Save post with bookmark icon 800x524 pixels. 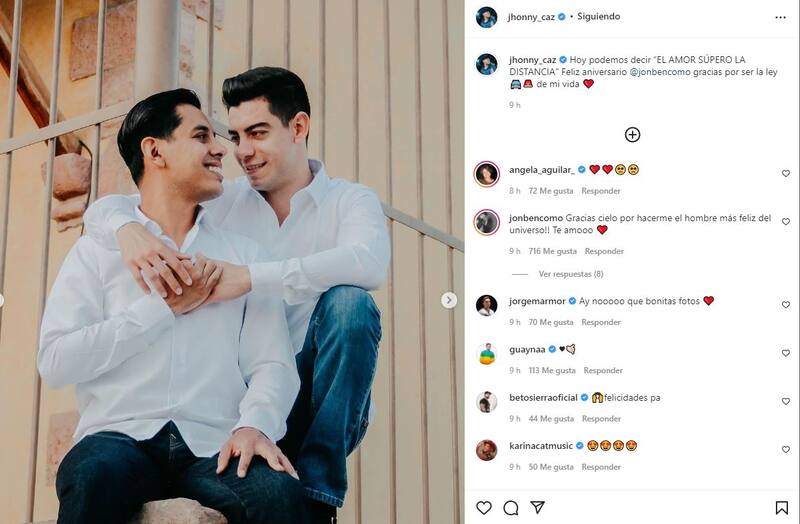click(x=781, y=507)
